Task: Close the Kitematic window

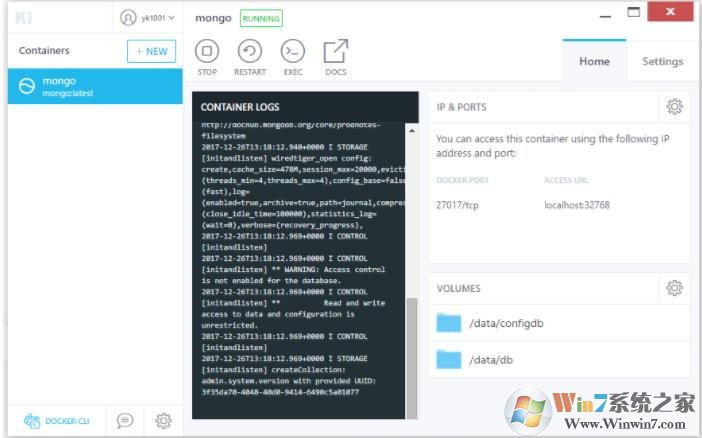Action: (x=670, y=11)
